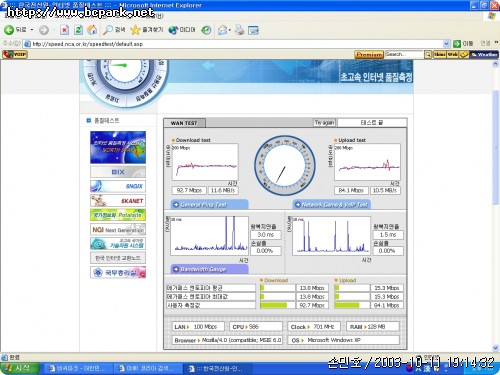Screen dimensions: 500x375
Task: Click the 3.0 ms ping latency value
Action: point(266,235)
